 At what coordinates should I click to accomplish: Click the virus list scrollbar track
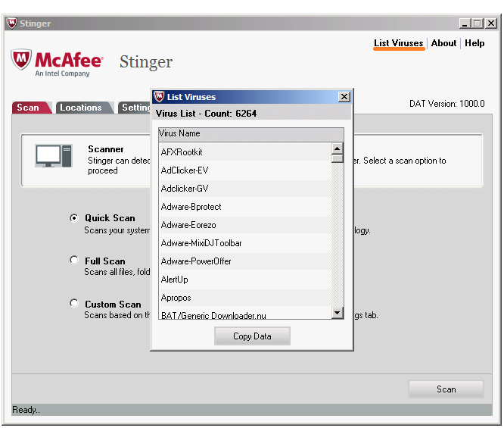click(337, 235)
